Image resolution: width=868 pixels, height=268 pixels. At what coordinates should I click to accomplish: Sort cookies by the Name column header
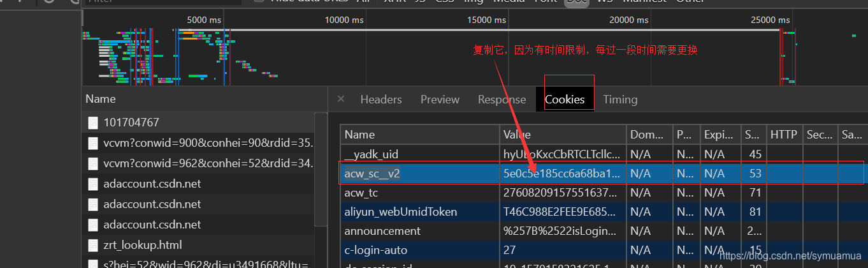point(420,135)
